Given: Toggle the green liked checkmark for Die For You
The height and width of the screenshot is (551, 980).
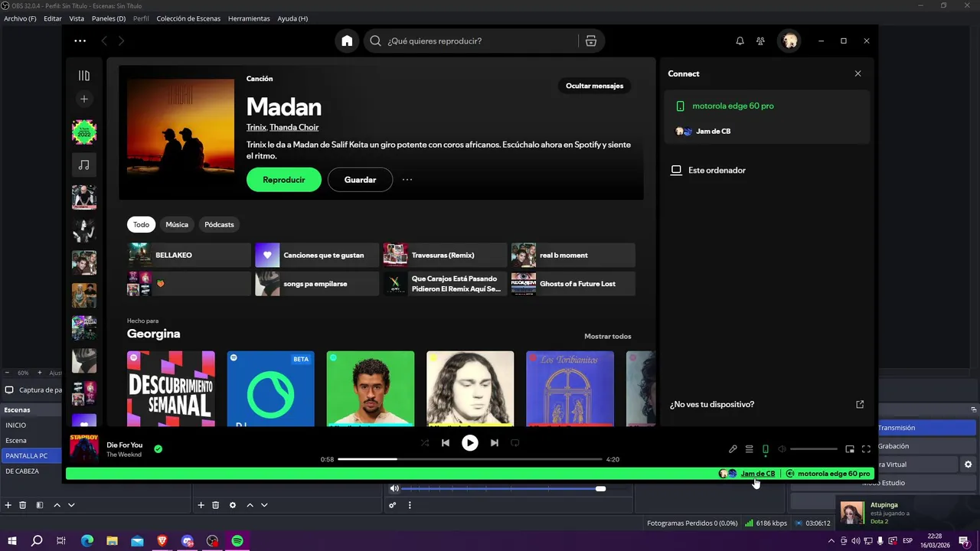Looking at the screenshot, I should click(x=158, y=449).
